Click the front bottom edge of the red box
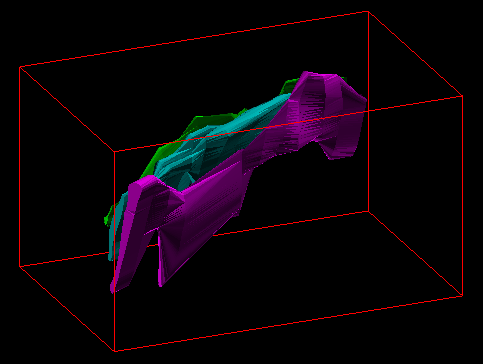This screenshot has width=483, height=364. coord(288,323)
